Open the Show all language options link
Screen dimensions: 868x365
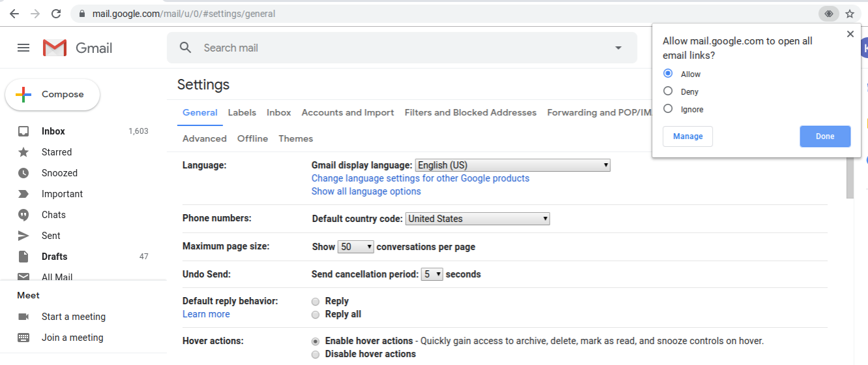point(366,191)
